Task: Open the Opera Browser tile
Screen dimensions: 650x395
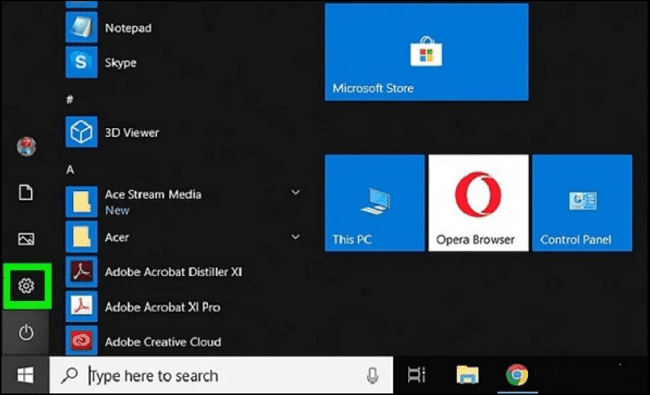Action: [478, 203]
